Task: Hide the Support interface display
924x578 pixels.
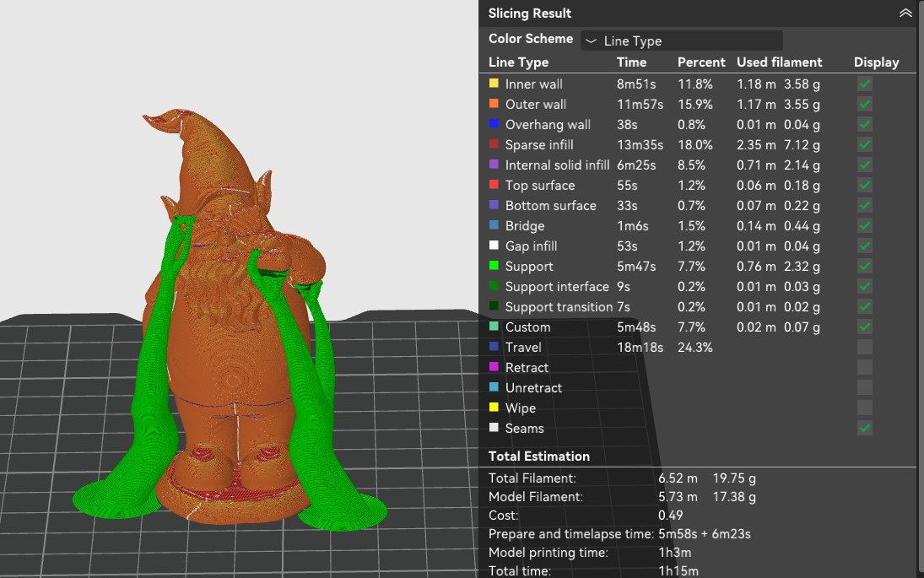Action: [x=864, y=286]
